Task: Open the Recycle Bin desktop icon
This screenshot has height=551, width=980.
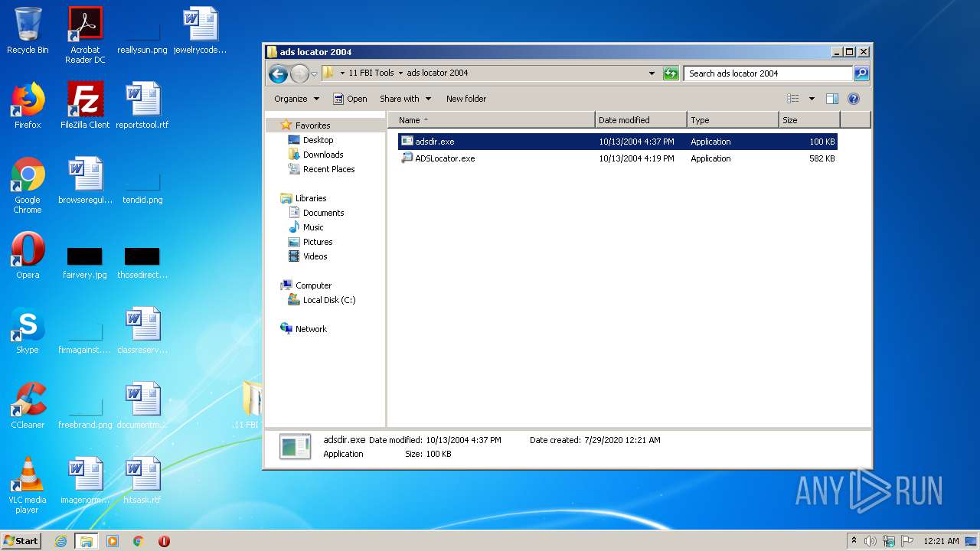Action: pos(28,31)
